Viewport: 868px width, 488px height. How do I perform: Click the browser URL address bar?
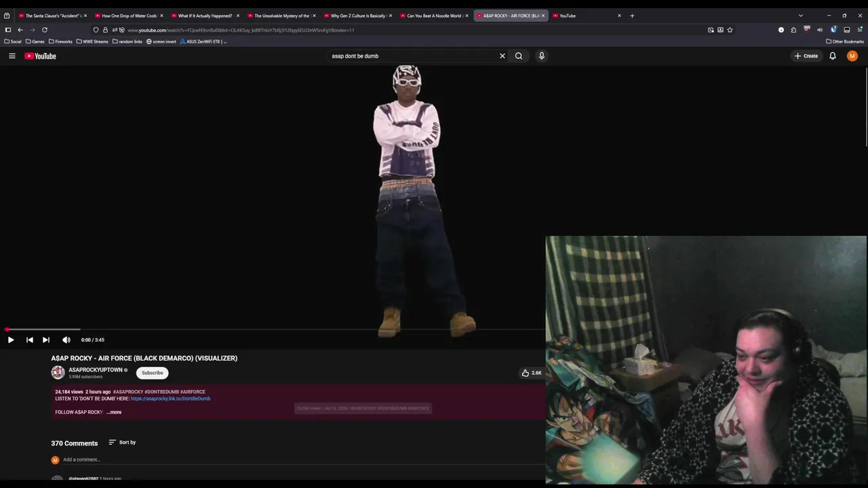tap(414, 30)
